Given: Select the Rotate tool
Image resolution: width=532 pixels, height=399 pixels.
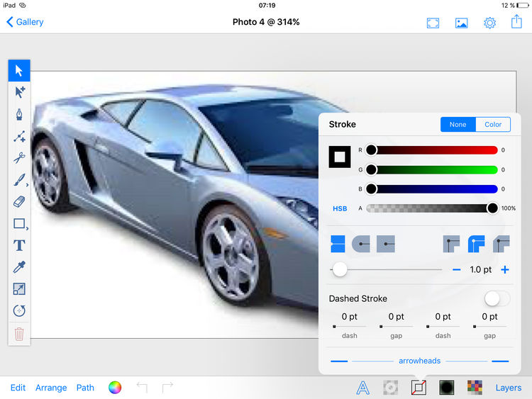Looking at the screenshot, I should (x=19, y=310).
